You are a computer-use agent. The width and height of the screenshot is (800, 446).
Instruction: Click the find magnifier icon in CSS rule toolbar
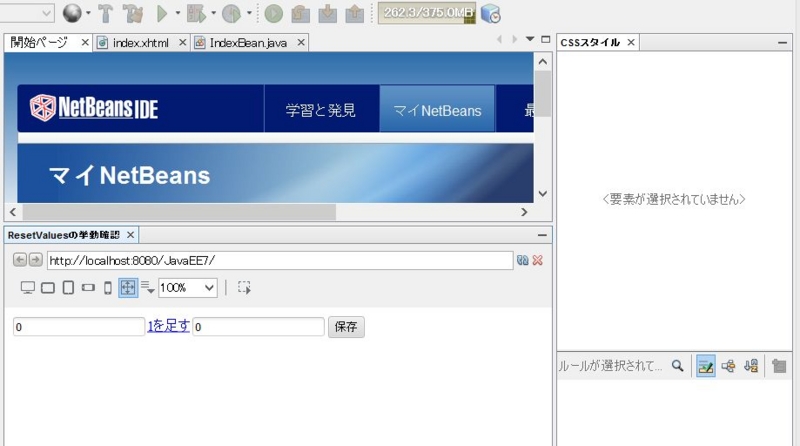pyautogui.click(x=678, y=365)
